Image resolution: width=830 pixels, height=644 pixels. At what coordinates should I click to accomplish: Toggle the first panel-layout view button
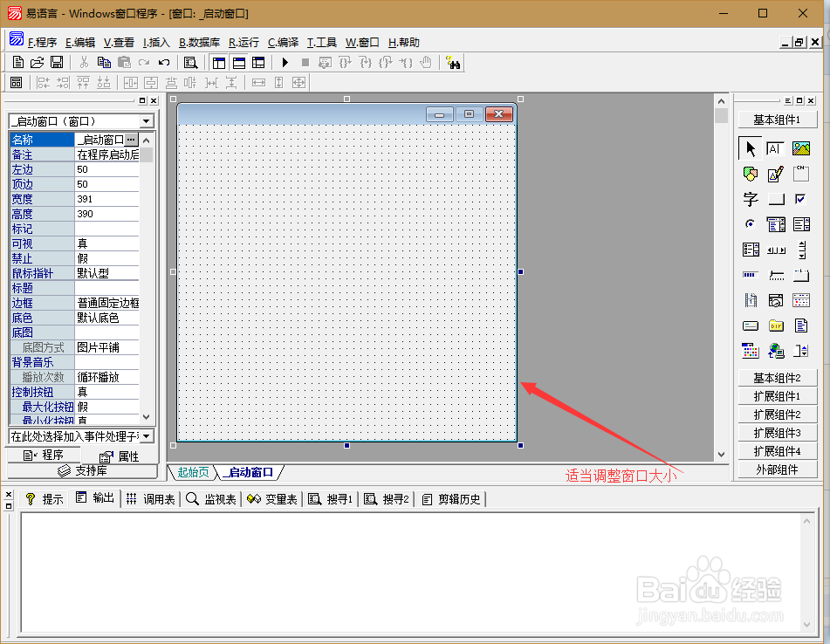coord(218,63)
